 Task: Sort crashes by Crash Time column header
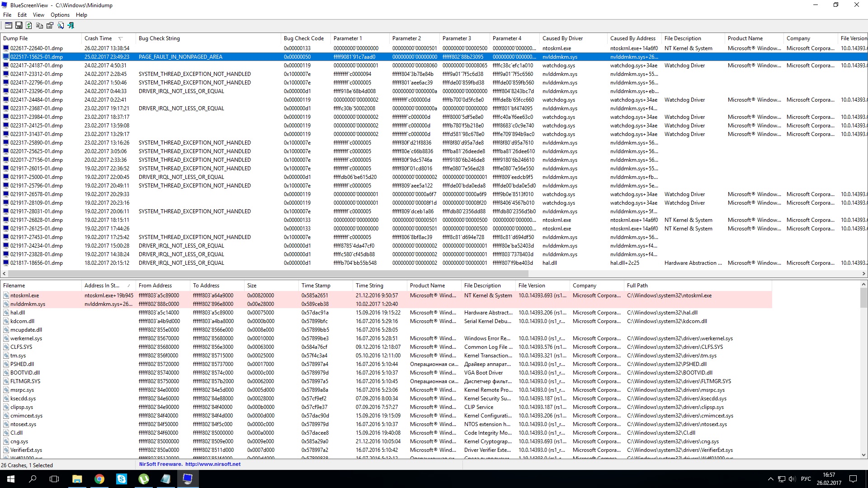(x=98, y=38)
